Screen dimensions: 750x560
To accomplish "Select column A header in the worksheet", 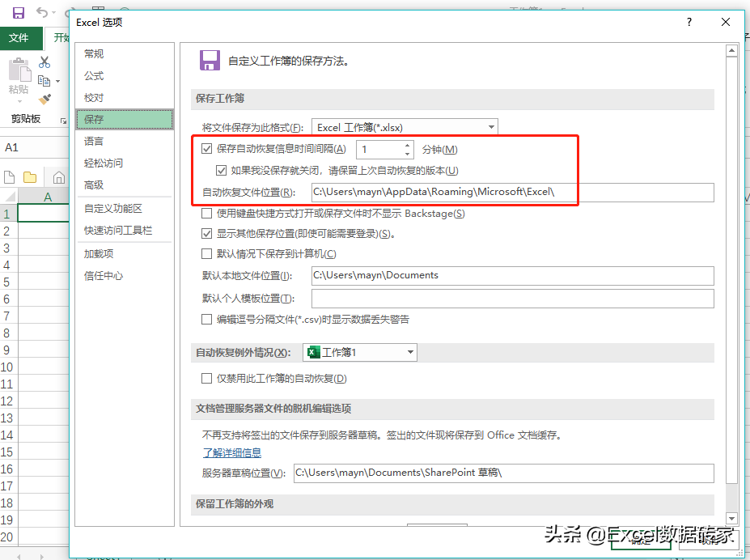I will pos(44,197).
